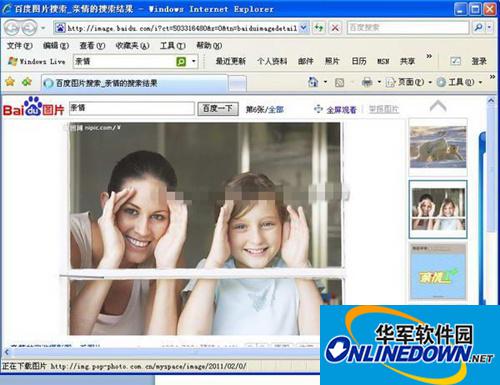Open MSN in Windows Live toolbar

click(383, 61)
